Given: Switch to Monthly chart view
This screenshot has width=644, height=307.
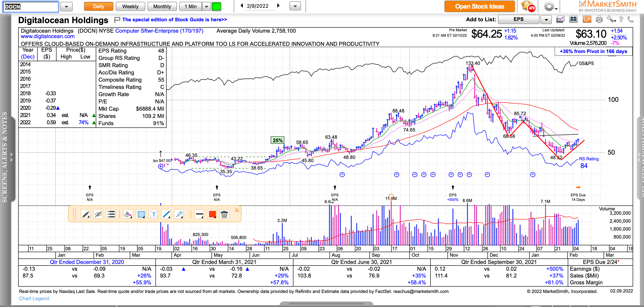Looking at the screenshot, I should tap(162, 7).
